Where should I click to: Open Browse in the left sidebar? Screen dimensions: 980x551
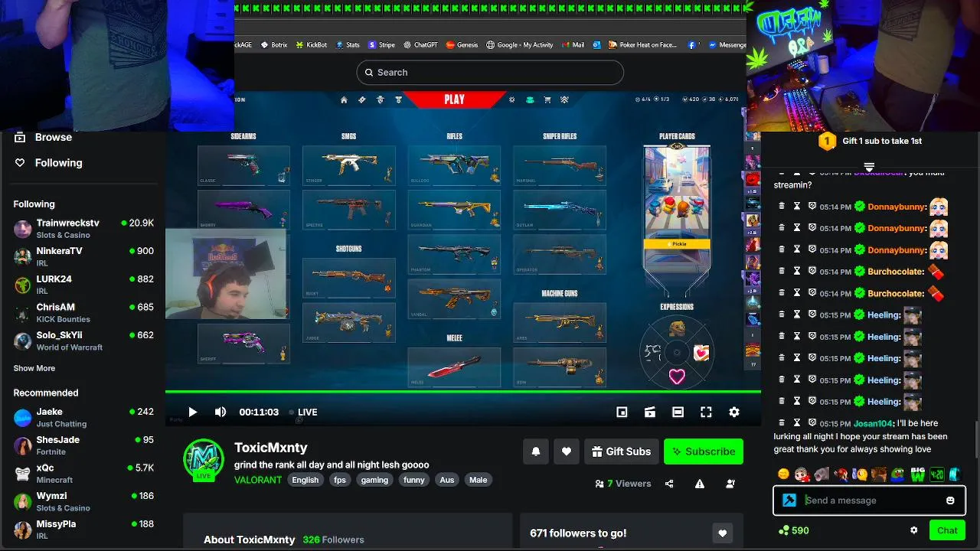click(43, 137)
